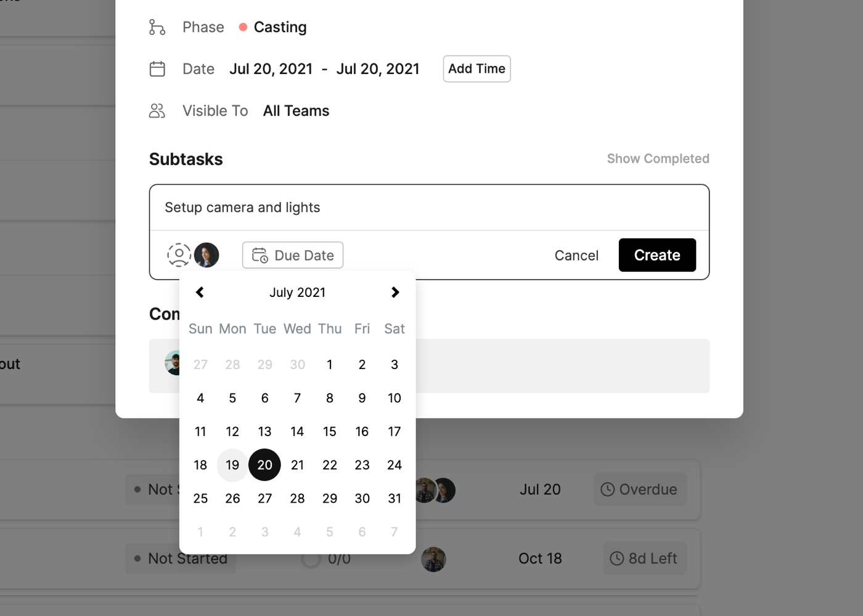Open the Casting phase selector
This screenshot has height=616, width=863.
pos(273,27)
